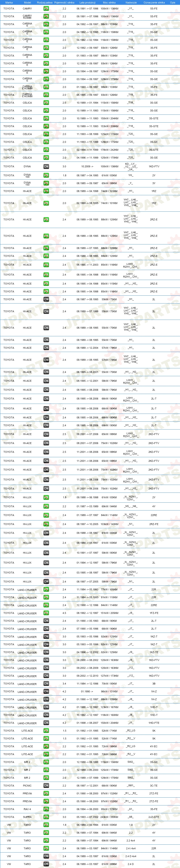Click the petrol pump icon in the DYNA 100 row
This screenshot has width=180, height=868.
46,176
